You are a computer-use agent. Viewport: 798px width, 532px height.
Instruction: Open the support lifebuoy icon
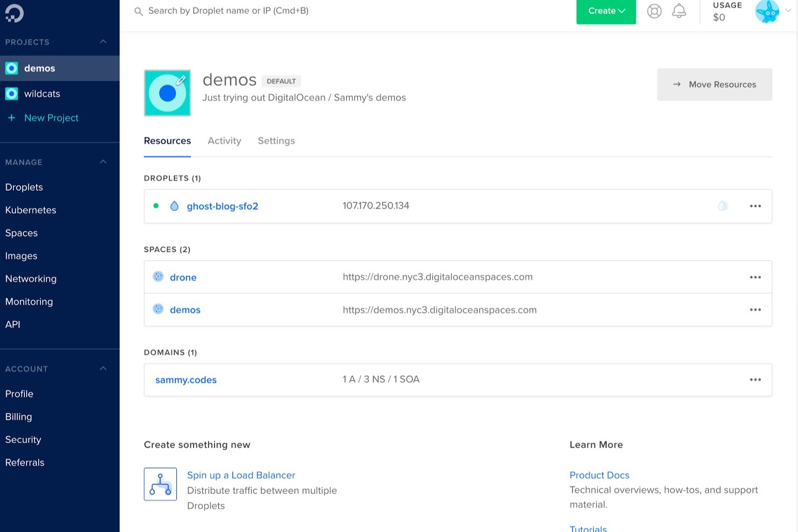tap(654, 11)
